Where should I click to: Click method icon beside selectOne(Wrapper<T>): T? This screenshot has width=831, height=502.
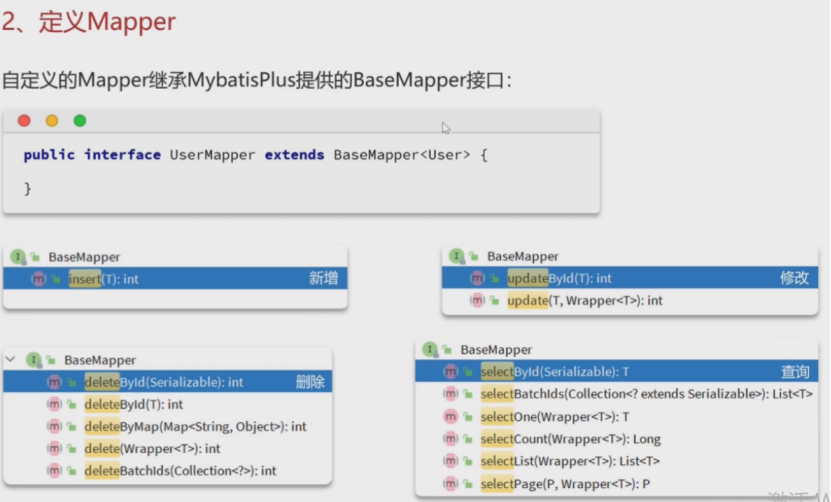pyautogui.click(x=450, y=417)
